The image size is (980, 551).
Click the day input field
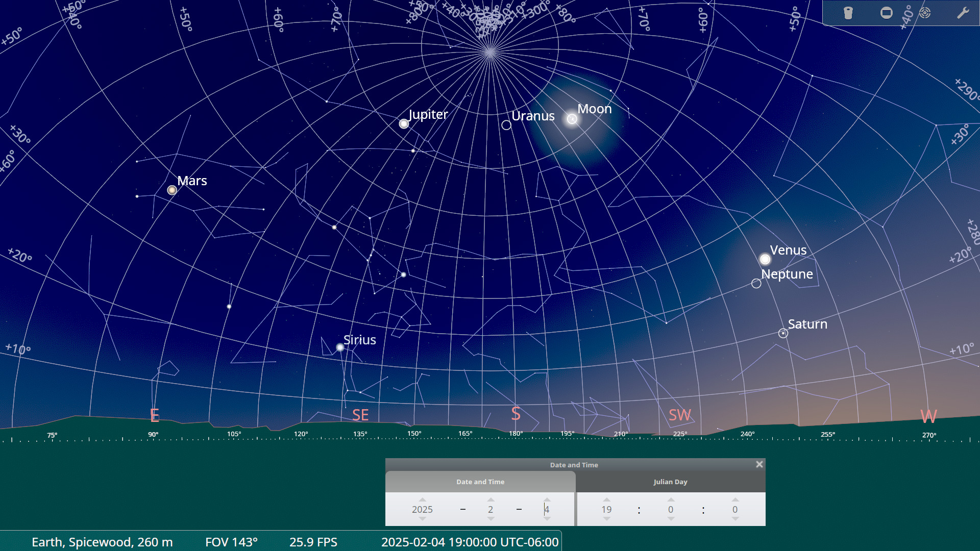tap(547, 509)
